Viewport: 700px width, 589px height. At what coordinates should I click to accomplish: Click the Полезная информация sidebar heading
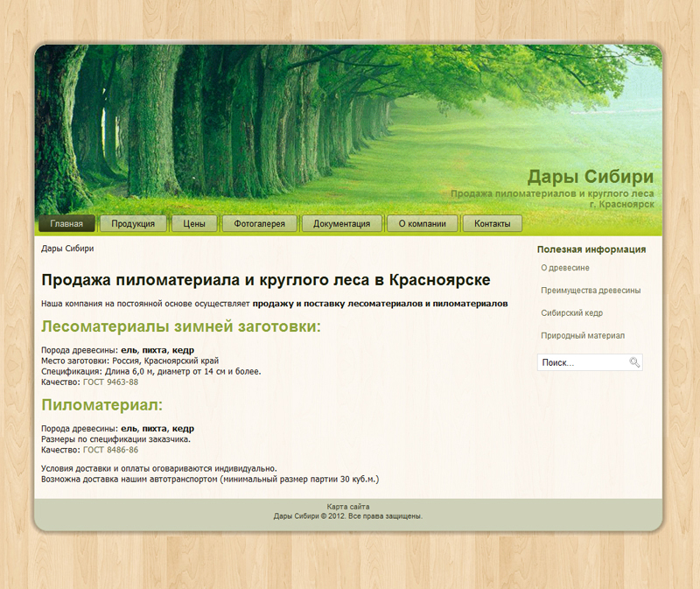coord(591,249)
